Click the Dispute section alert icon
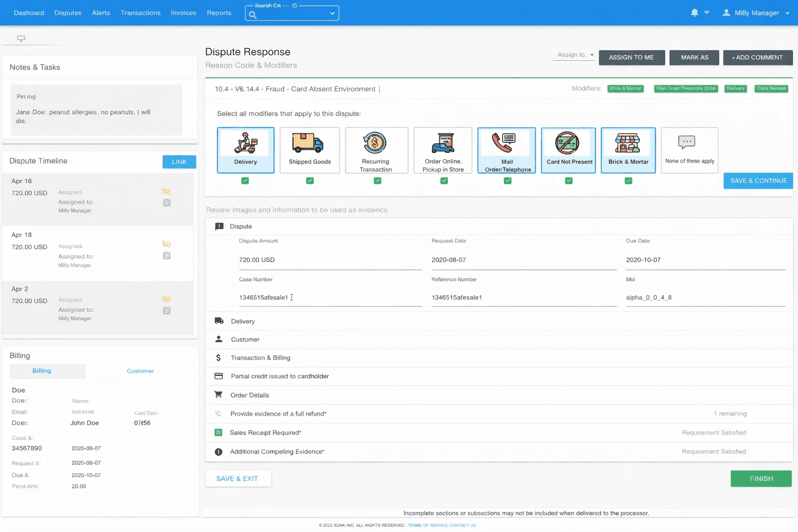Screen dimensions: 798x532 click(219, 227)
